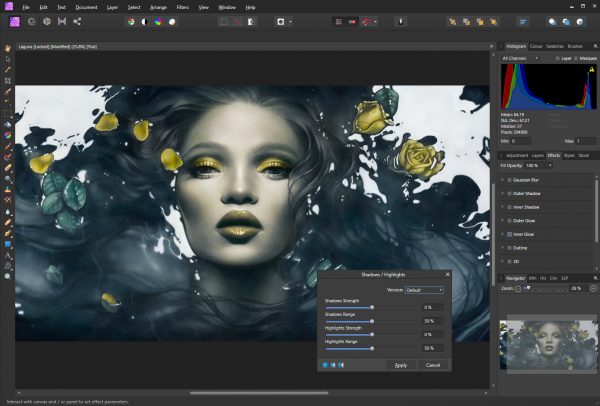This screenshot has height=406, width=600.
Task: Cancel the Shadows / Highlights dialog
Action: click(433, 365)
